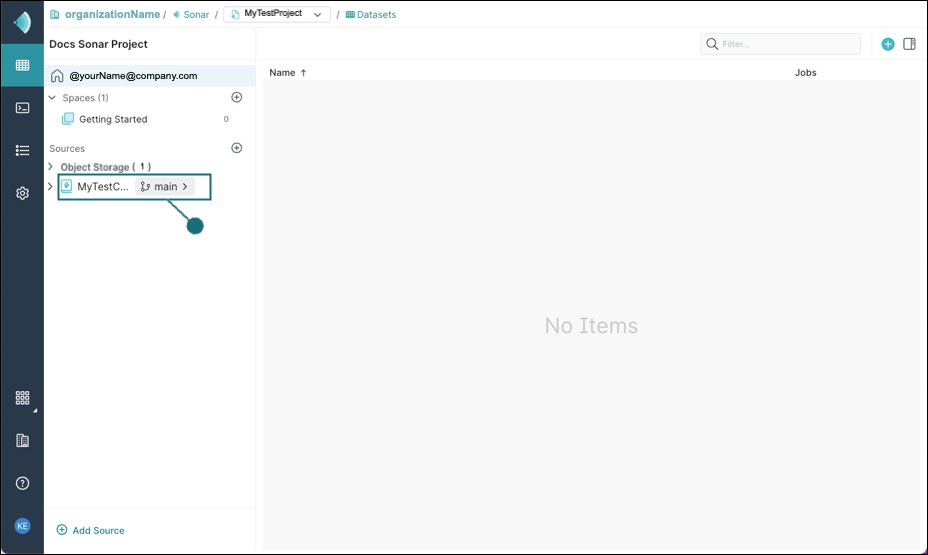The image size is (928, 555).
Task: Expand the Object Storage group
Action: pyautogui.click(x=51, y=167)
